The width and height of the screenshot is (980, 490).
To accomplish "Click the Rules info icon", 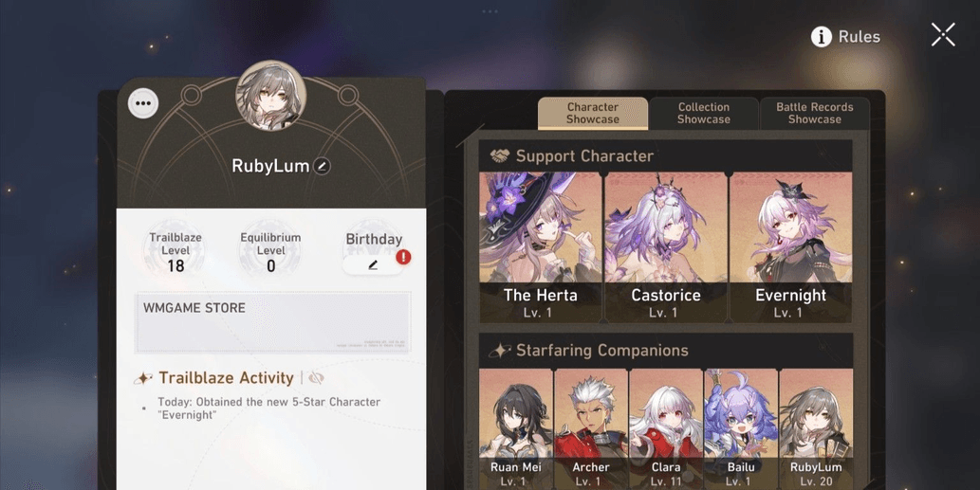I will click(x=822, y=37).
